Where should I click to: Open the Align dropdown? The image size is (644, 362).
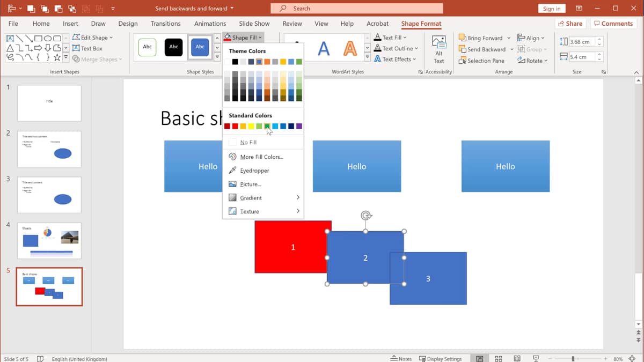point(531,38)
